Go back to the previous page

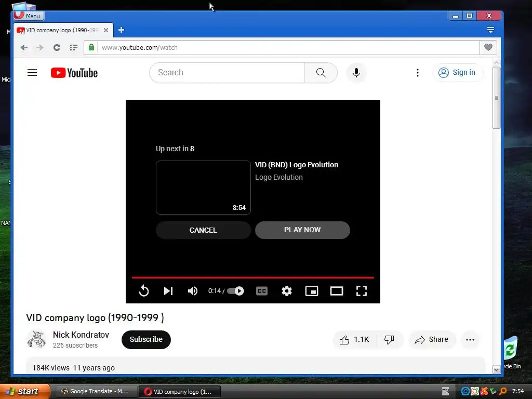[24, 47]
